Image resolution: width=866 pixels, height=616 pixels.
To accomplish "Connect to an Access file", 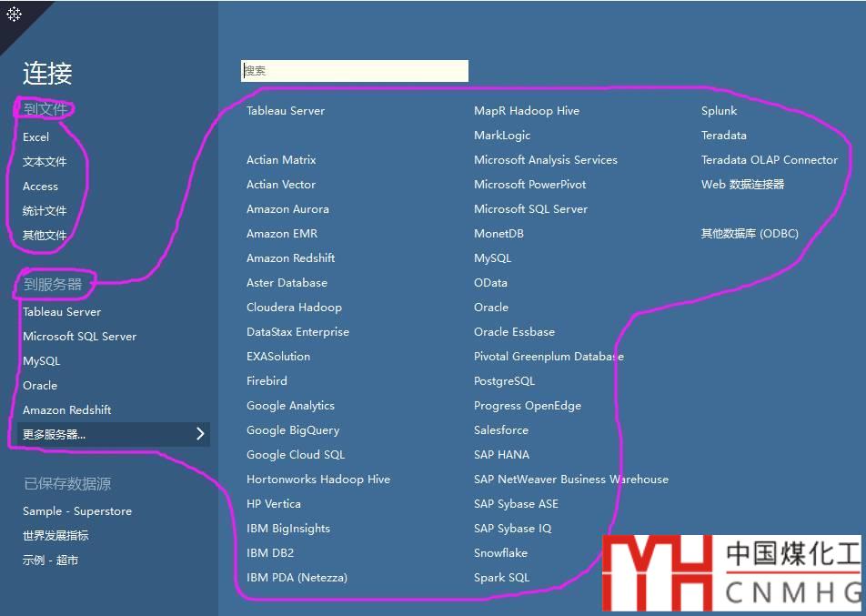I will [x=40, y=187].
